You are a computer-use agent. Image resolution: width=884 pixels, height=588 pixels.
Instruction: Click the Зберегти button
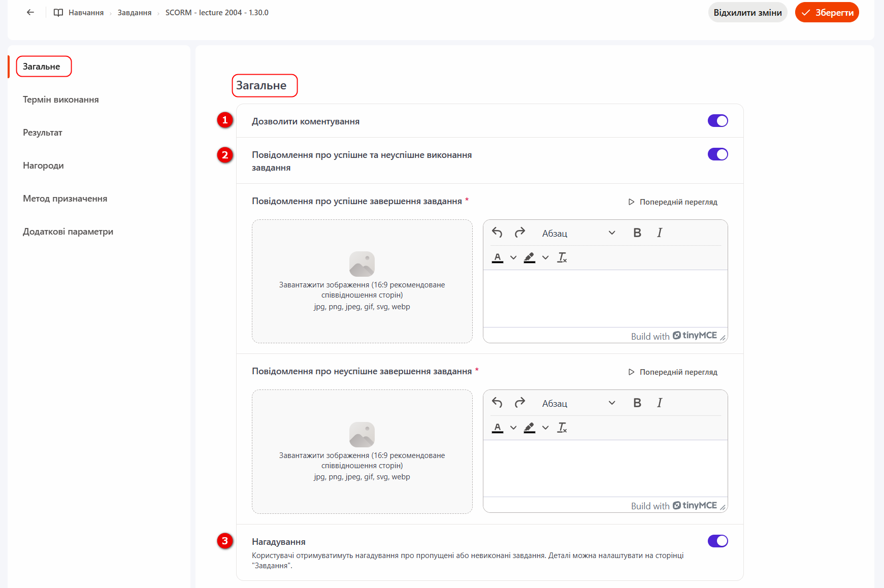[x=827, y=13]
